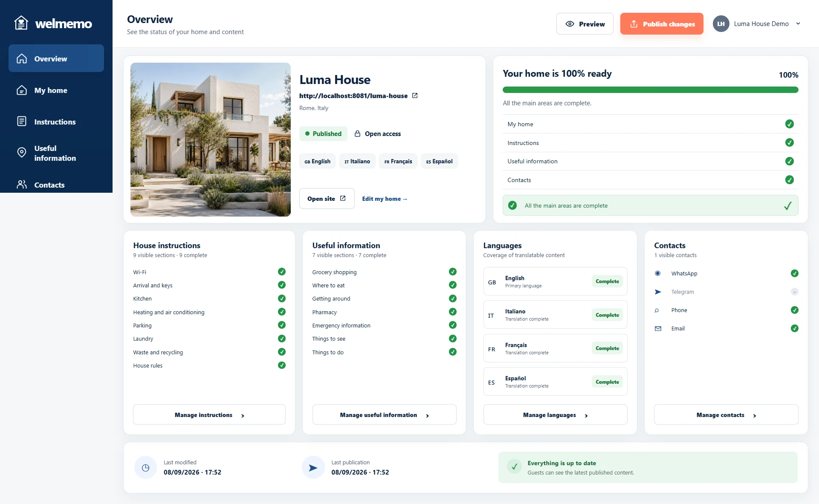Click the Open site button
The height and width of the screenshot is (504, 819).
[x=327, y=199]
